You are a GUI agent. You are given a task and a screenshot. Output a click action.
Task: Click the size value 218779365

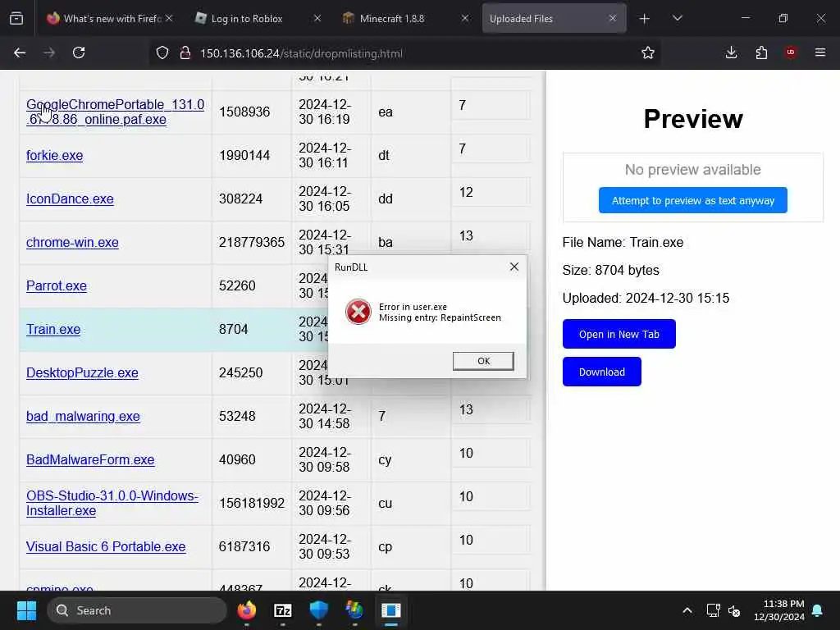[x=251, y=242]
